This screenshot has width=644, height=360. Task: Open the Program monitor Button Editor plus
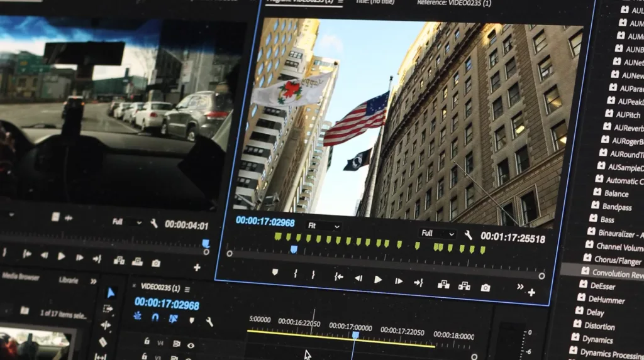pyautogui.click(x=531, y=292)
